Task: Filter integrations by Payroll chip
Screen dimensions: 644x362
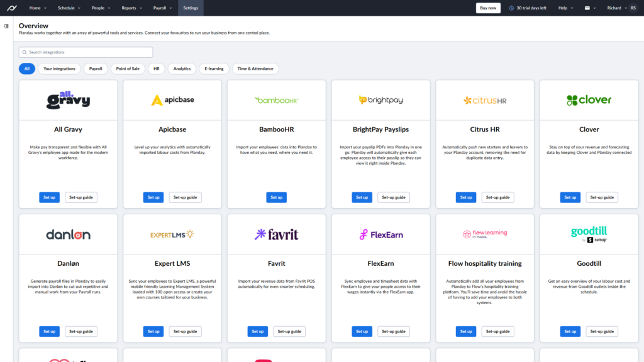Action: pyautogui.click(x=96, y=69)
